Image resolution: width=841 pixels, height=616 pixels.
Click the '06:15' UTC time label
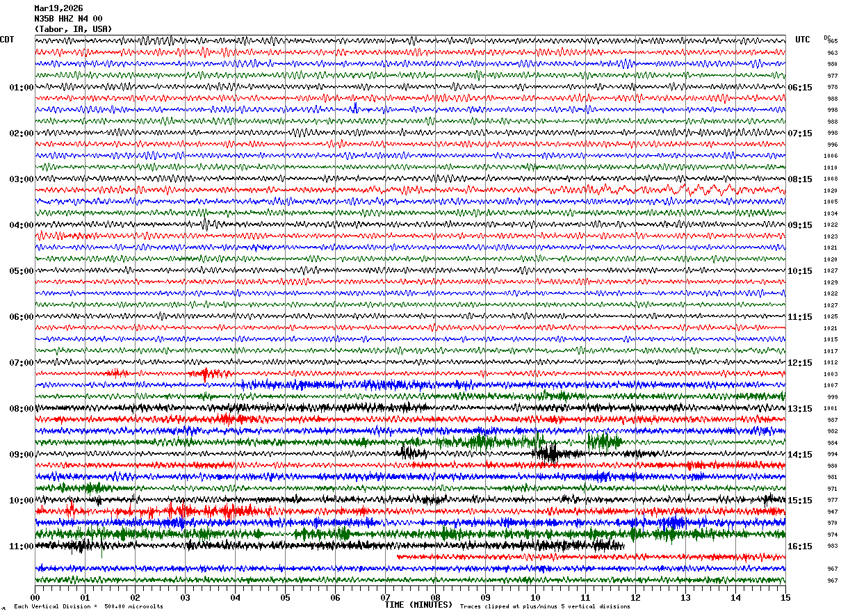(x=800, y=88)
